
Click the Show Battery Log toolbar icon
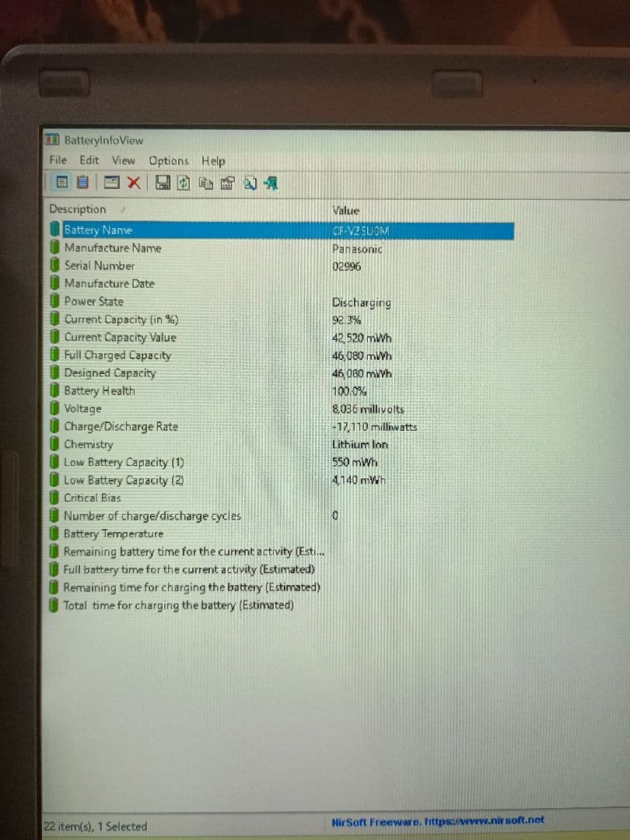tap(83, 184)
